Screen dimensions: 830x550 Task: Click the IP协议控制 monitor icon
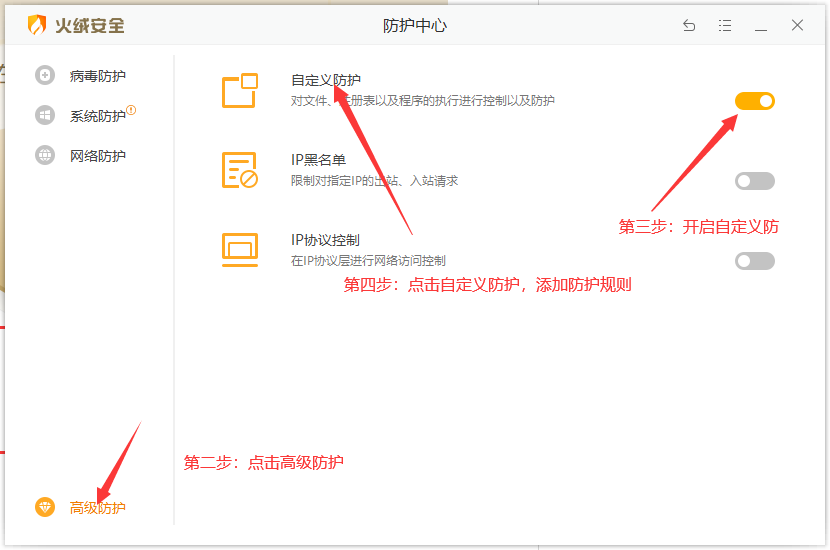240,250
